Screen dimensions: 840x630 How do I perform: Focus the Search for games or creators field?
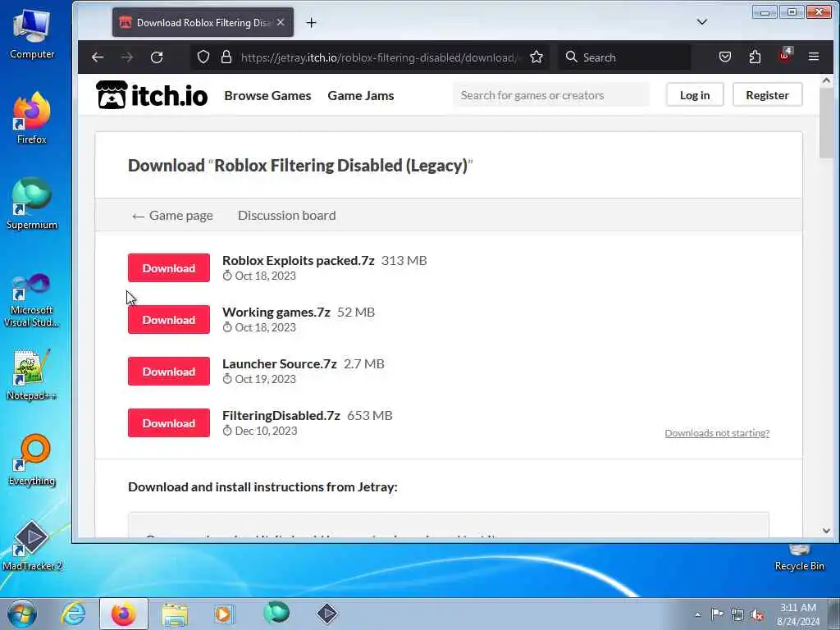click(550, 95)
